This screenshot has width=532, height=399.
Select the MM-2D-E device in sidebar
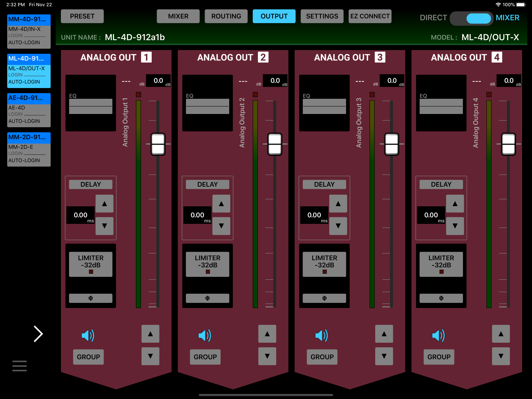click(x=29, y=149)
